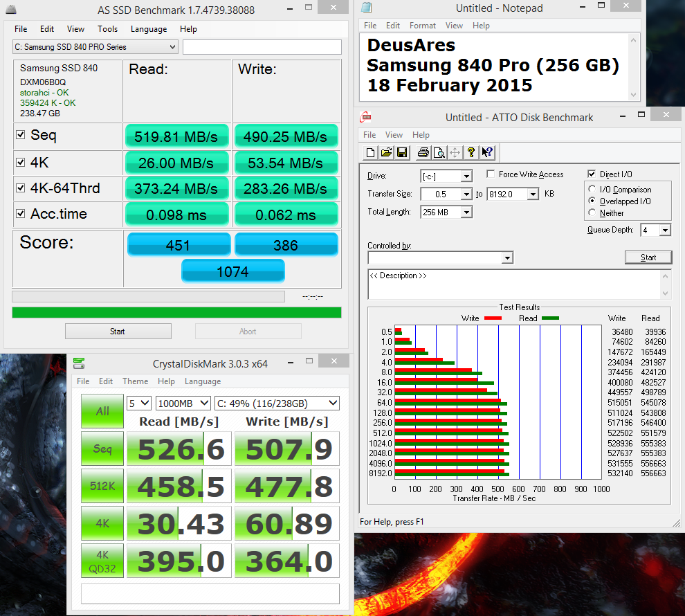Click the CrystalDiskMark title bar app icon
This screenshot has height=616, width=685.
click(79, 363)
